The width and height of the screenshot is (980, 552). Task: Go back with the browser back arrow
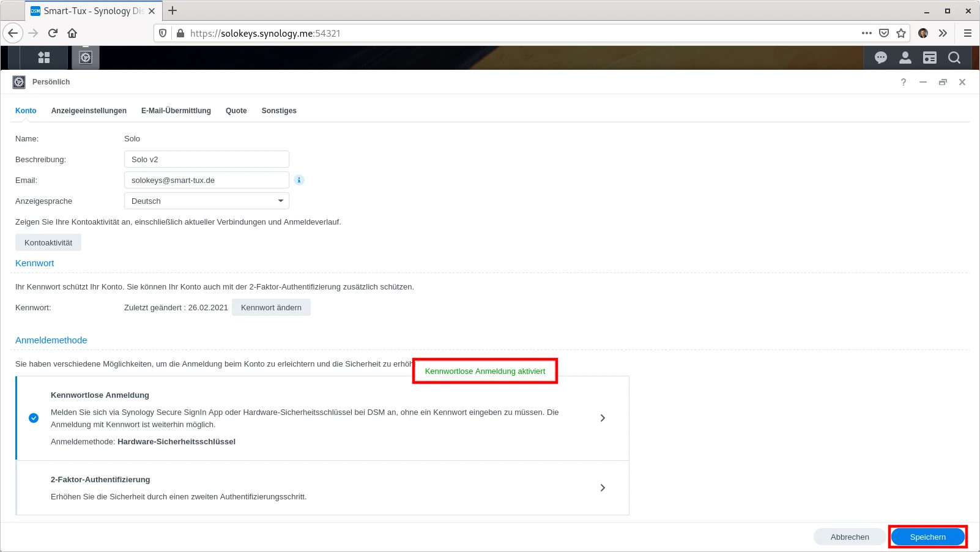(x=13, y=33)
